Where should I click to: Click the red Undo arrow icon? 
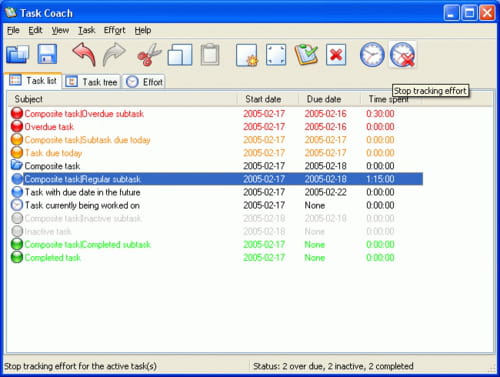click(84, 54)
